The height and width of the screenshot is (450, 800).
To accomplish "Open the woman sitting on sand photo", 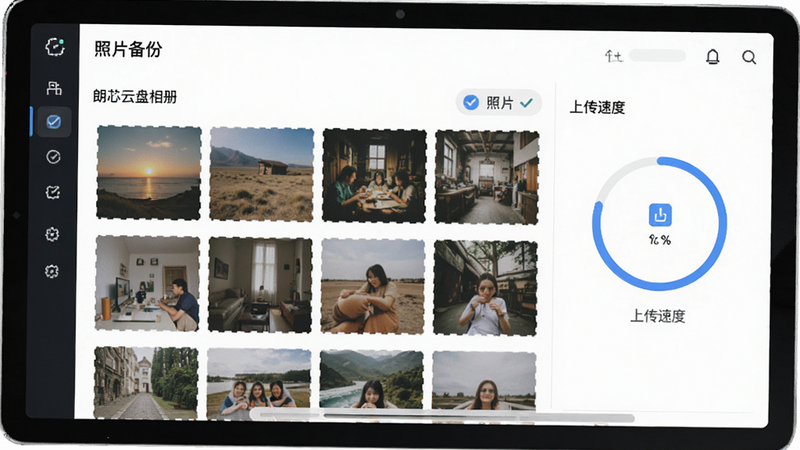I will point(372,287).
